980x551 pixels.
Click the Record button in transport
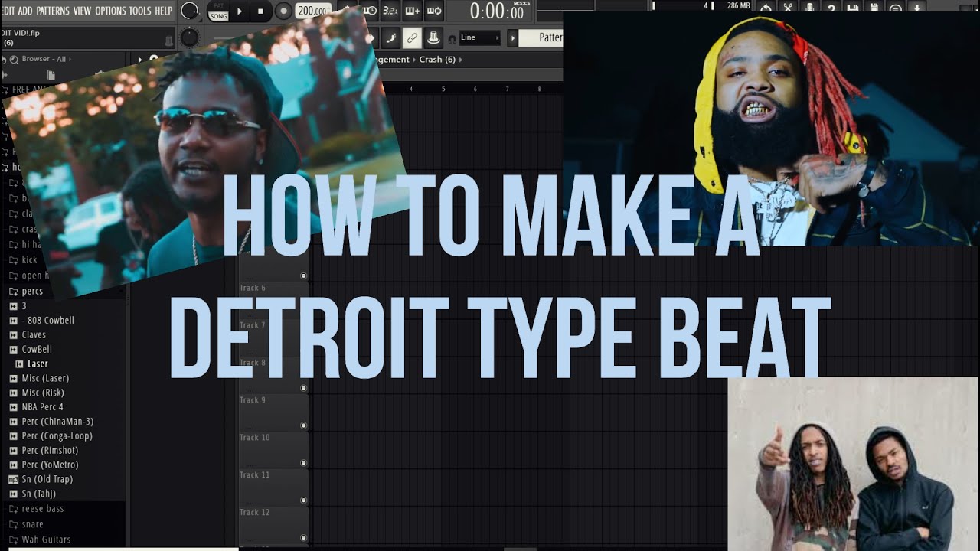click(283, 11)
